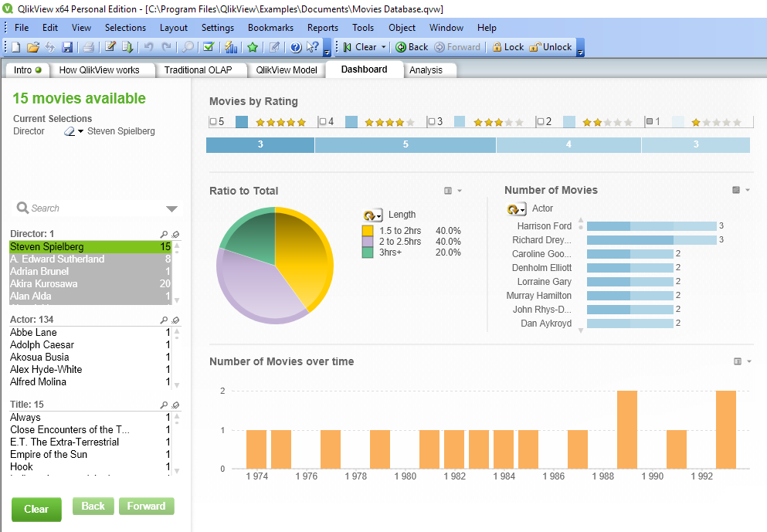Check the 3-star rating checkbox
Viewport: 767px width, 532px height.
point(432,121)
